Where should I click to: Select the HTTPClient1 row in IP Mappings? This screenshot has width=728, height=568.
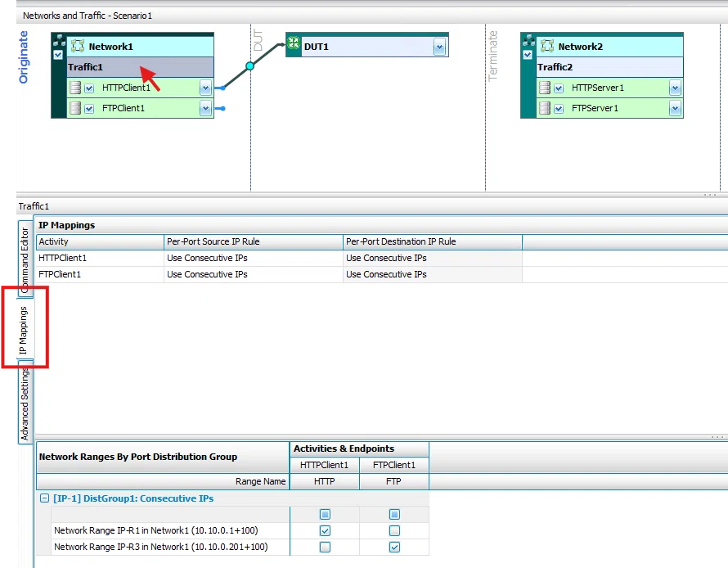279,258
